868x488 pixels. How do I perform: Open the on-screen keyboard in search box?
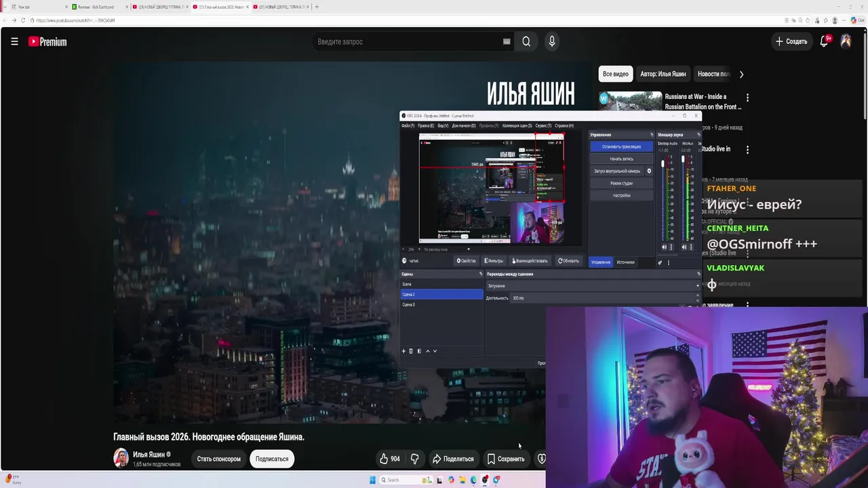[507, 41]
